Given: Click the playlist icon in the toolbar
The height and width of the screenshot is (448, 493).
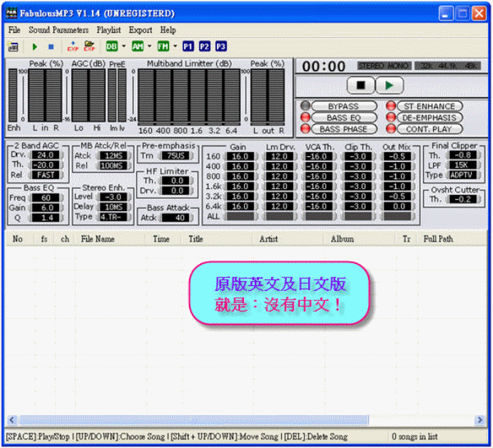Looking at the screenshot, I should point(13,46).
